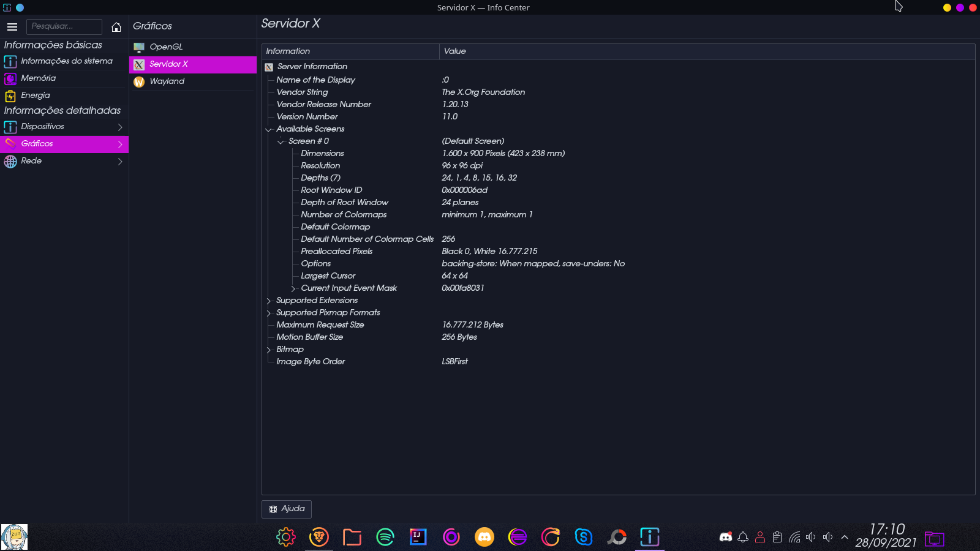Open the hamburger menu in sidebar
980x551 pixels.
pyautogui.click(x=12, y=27)
